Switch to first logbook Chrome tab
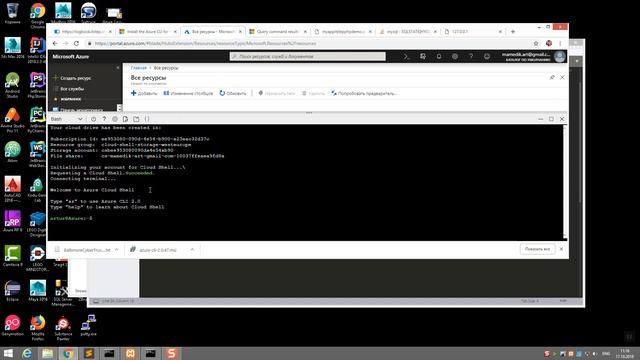Viewport: 640px width, 360px height. (x=83, y=31)
